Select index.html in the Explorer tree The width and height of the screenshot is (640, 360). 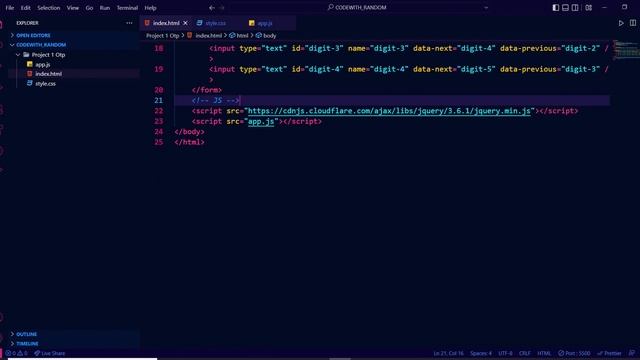48,74
